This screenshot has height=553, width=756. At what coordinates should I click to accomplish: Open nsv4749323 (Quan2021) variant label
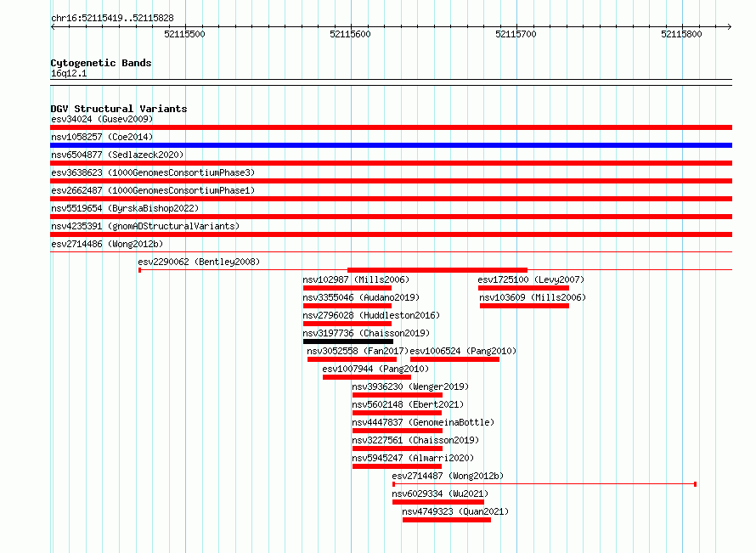[x=455, y=511]
